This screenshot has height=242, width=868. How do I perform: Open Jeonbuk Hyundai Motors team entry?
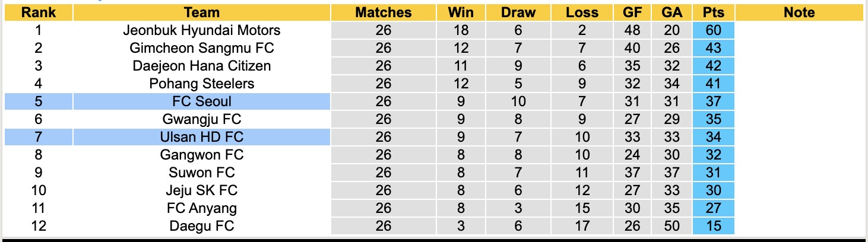(202, 30)
